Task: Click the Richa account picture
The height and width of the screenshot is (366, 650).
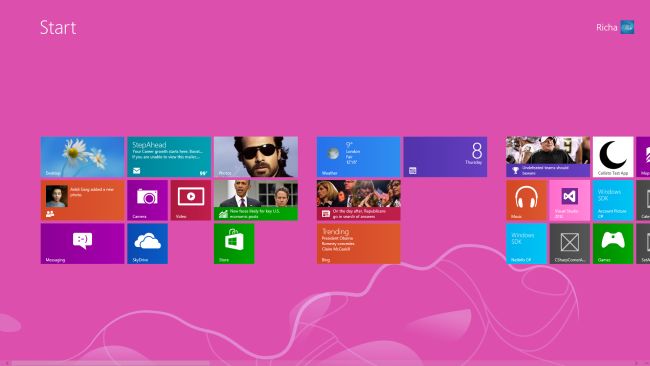Action: [627, 27]
